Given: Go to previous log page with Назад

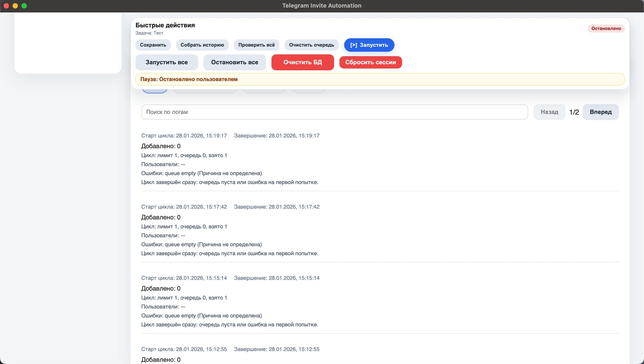Looking at the screenshot, I should pos(549,112).
